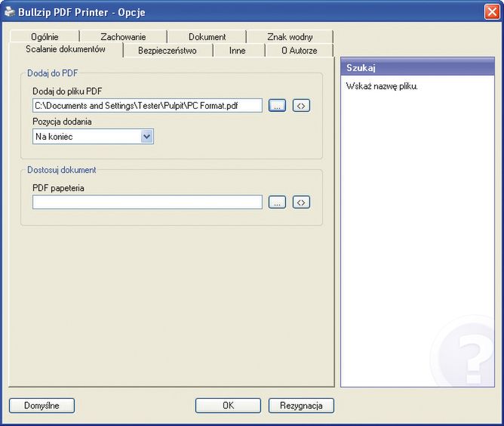The image size is (504, 426).
Task: Click macro button next to PDF papeteria field
Action: click(x=301, y=202)
